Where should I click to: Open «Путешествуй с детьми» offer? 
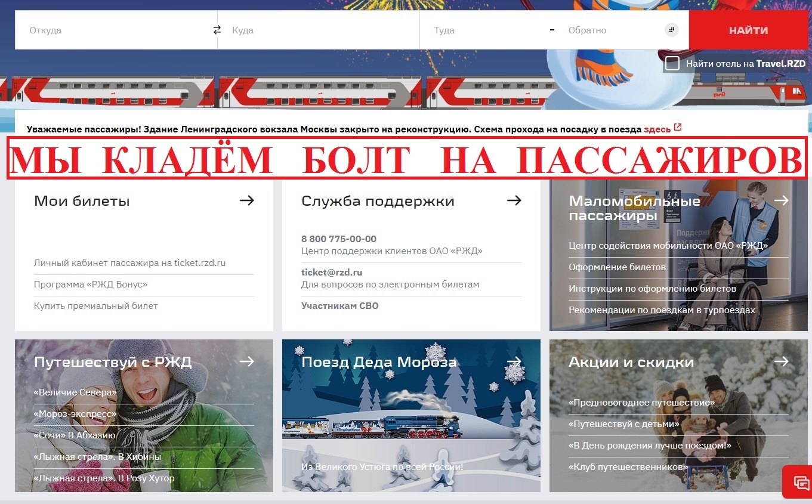[x=624, y=424]
